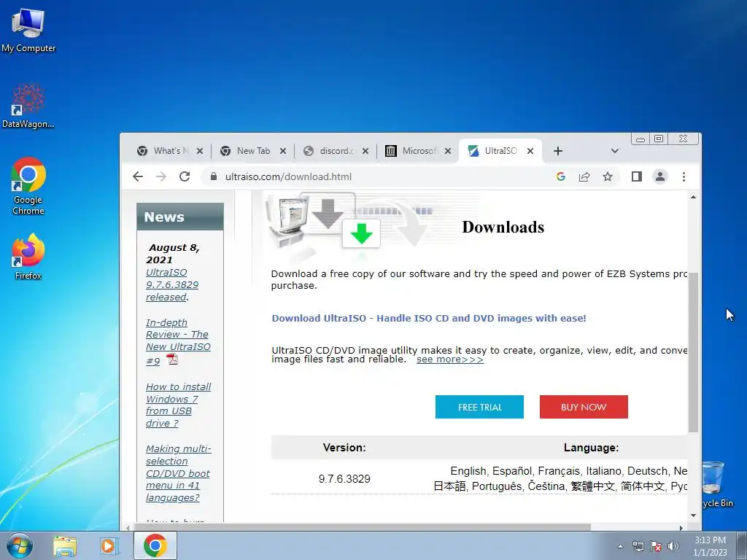Maximize the Chrome window
Viewport: 747px width, 560px height.
click(x=659, y=139)
